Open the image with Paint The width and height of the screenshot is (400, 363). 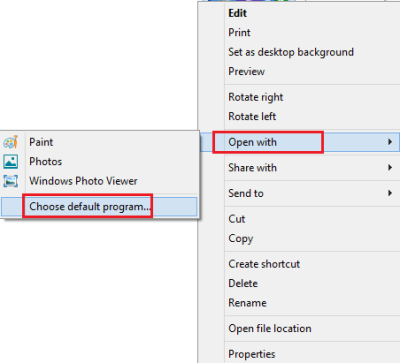tap(41, 142)
